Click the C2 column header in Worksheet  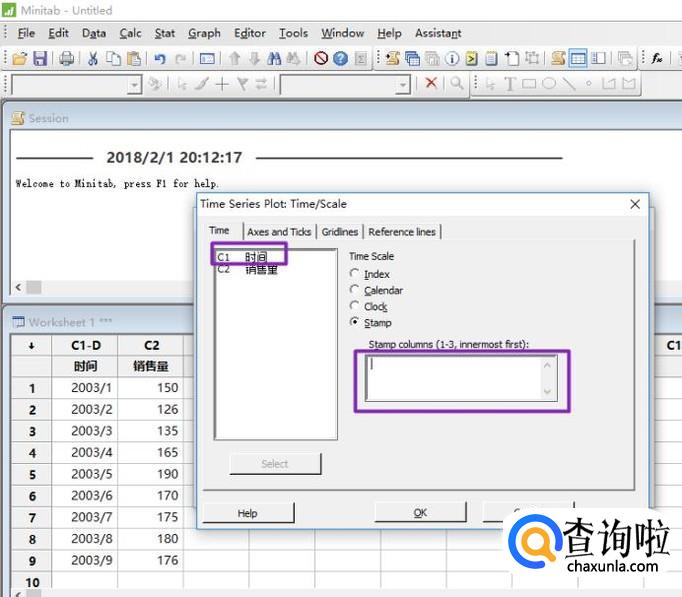(x=151, y=346)
